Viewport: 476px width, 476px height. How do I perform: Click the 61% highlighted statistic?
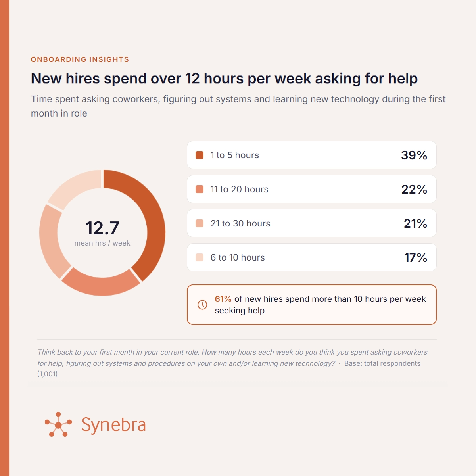point(223,299)
